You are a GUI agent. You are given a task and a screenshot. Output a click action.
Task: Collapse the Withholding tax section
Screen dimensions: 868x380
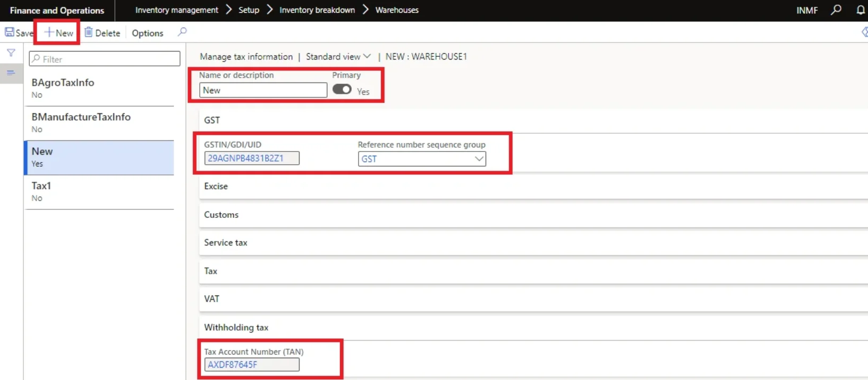point(533,327)
